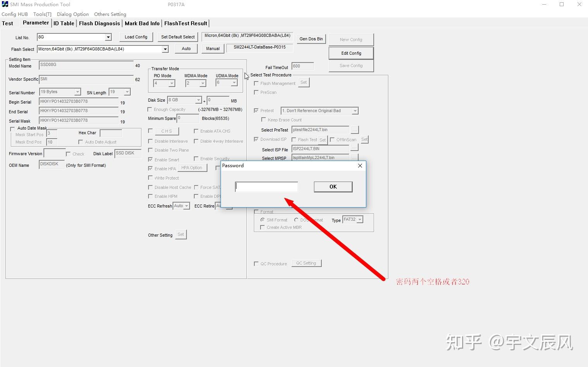The height and width of the screenshot is (367, 588).
Task: Click the Other Setting Set button
Action: pos(181,235)
